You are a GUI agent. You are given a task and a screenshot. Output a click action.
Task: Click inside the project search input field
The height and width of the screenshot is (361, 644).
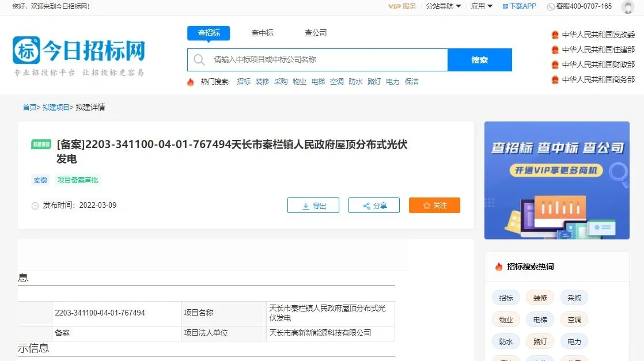[x=317, y=59]
